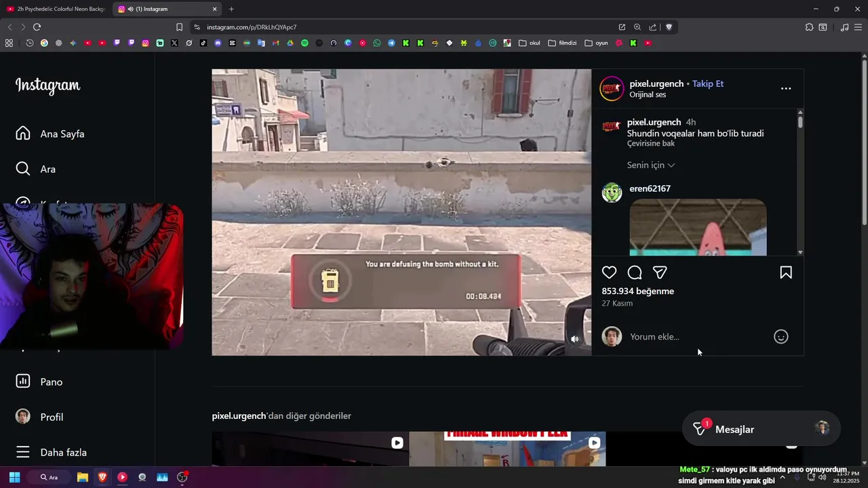Viewport: 868px width, 488px height.
Task: Open Pano dashboard in sidebar
Action: pyautogui.click(x=39, y=382)
